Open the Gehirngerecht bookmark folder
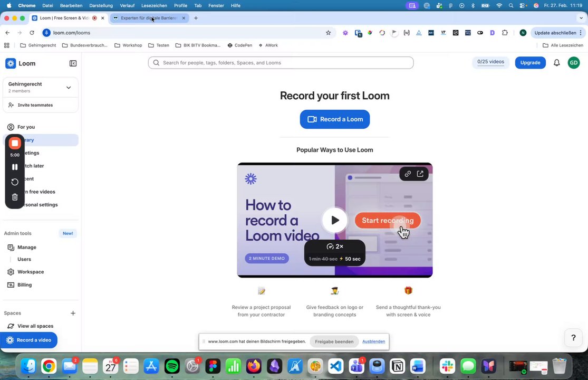Image resolution: width=588 pixels, height=380 pixels. tap(38, 45)
